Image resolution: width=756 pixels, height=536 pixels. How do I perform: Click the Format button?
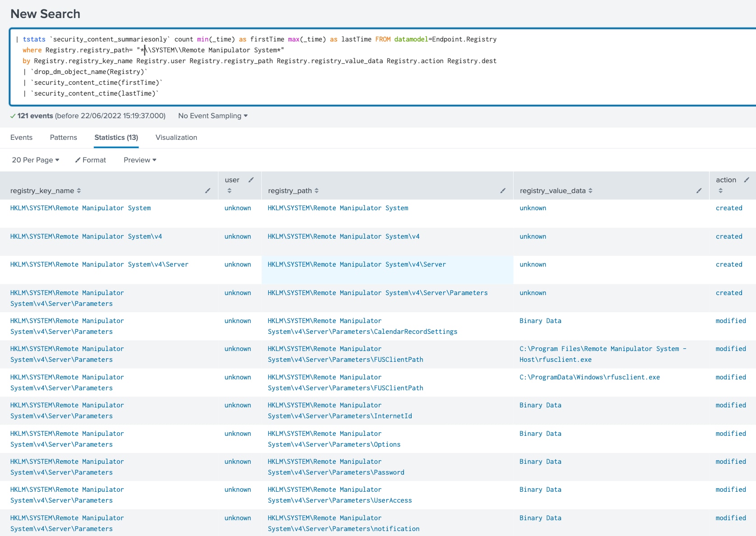91,160
